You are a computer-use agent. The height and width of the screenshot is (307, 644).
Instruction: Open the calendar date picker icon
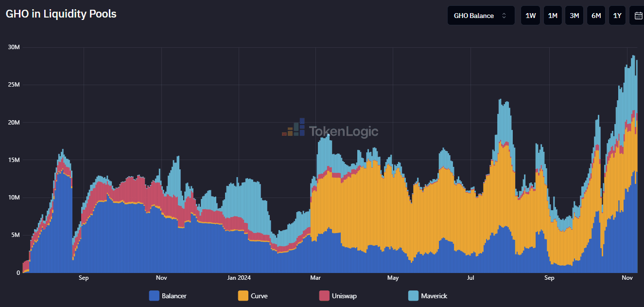click(638, 16)
